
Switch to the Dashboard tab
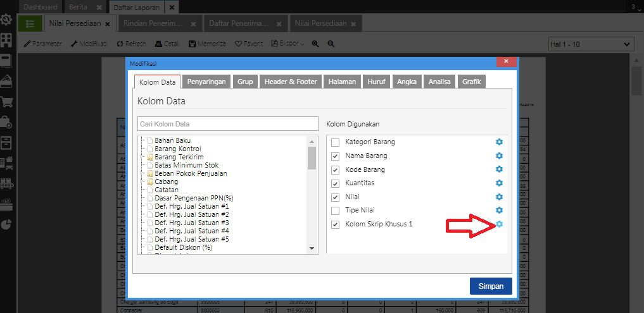[41, 7]
